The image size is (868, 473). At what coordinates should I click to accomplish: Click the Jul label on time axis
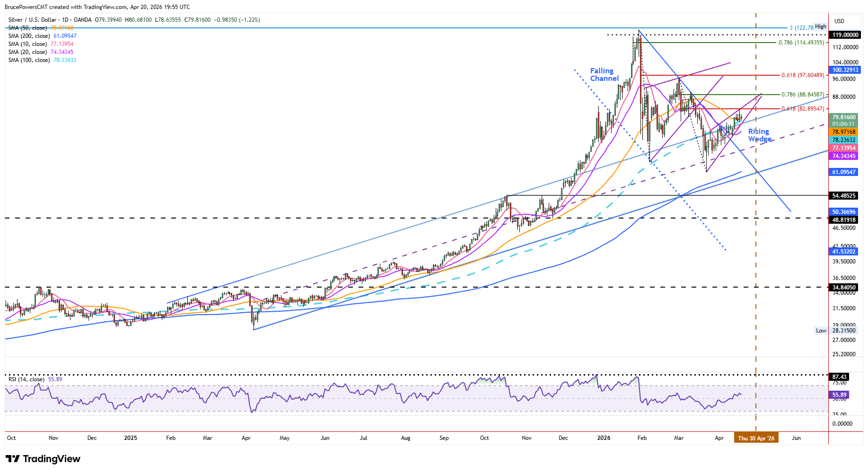coord(363,438)
